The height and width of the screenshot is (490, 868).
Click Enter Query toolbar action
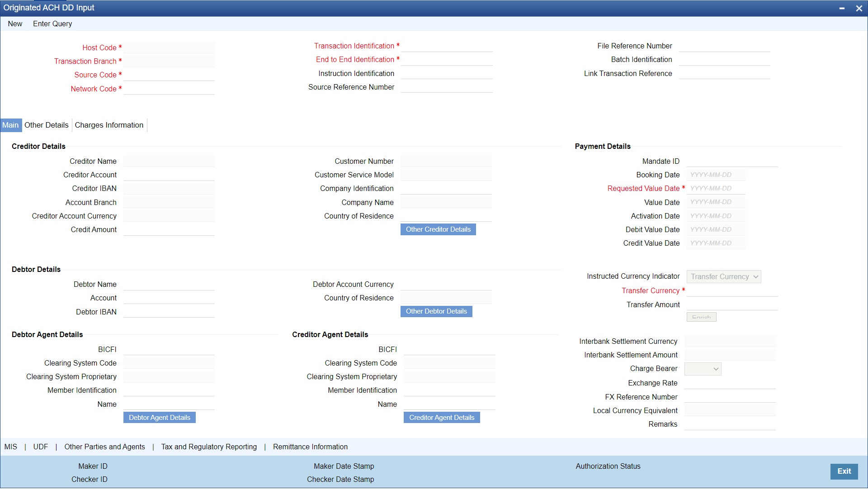[52, 24]
